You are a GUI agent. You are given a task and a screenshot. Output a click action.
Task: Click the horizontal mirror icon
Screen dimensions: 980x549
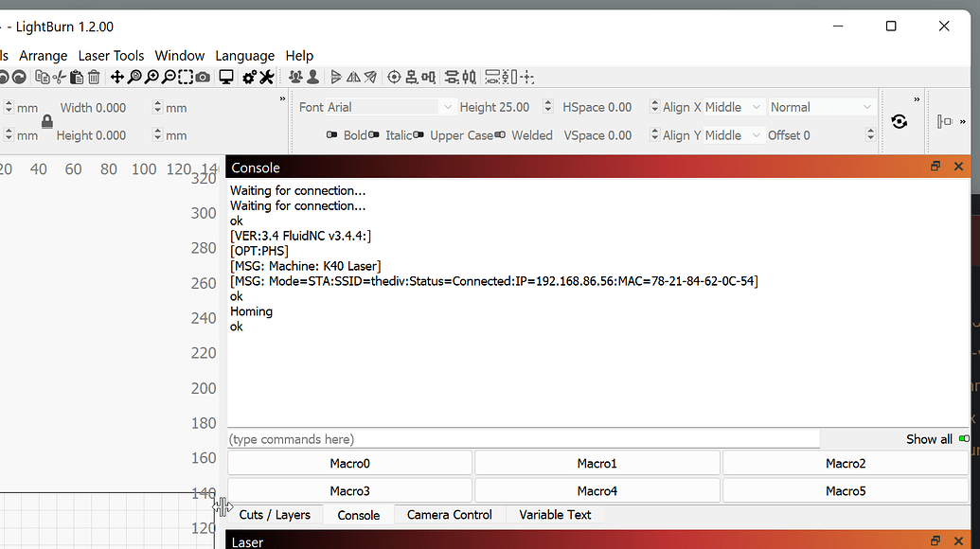[353, 77]
